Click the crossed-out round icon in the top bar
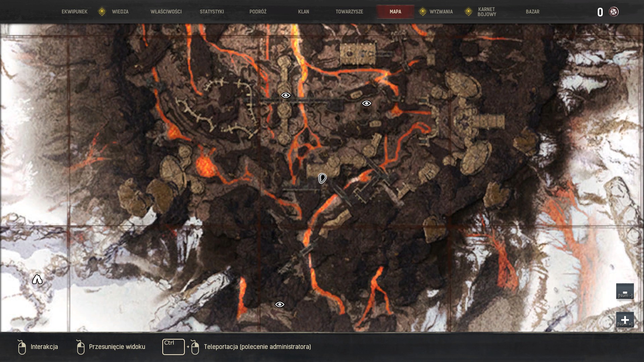 (614, 12)
